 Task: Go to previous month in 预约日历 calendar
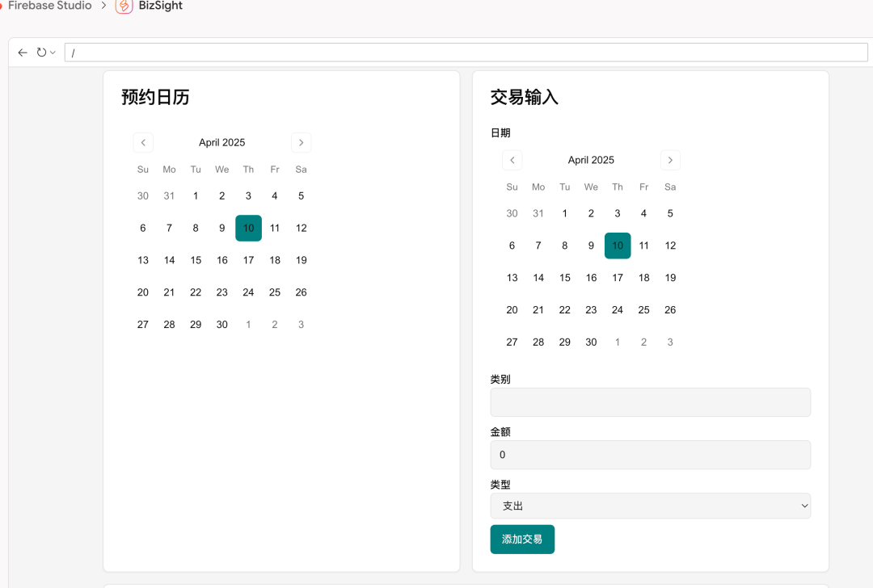(143, 142)
